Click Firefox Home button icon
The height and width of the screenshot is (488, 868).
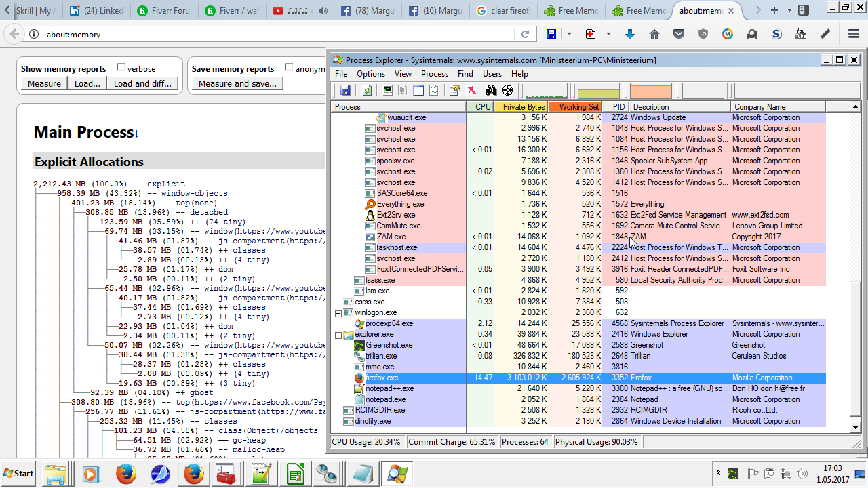(654, 34)
